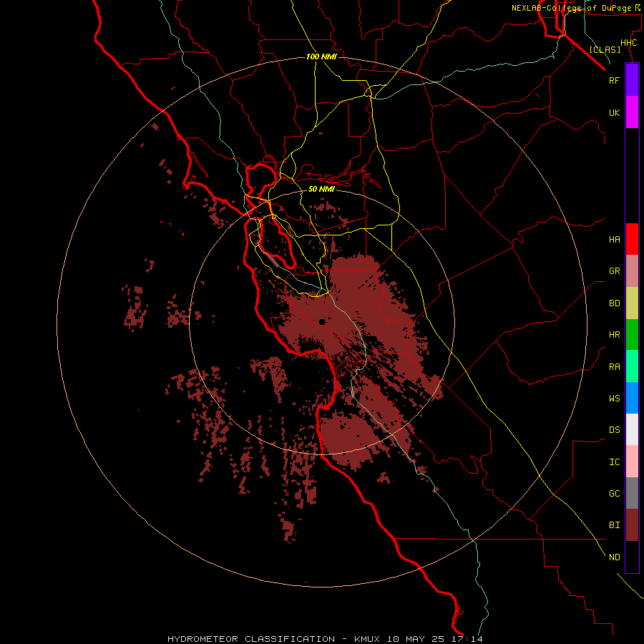
Task: Click the 100 NMI range ring label
Action: (321, 57)
